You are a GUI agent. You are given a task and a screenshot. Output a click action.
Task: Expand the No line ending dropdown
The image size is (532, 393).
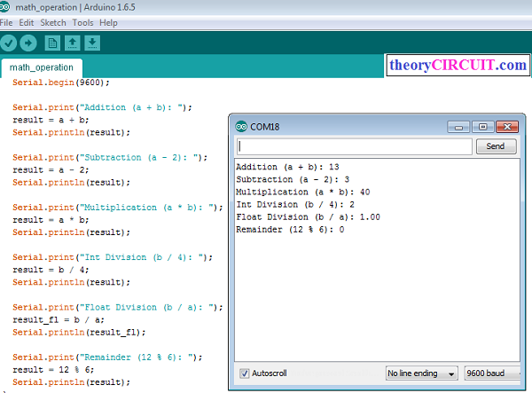point(422,373)
